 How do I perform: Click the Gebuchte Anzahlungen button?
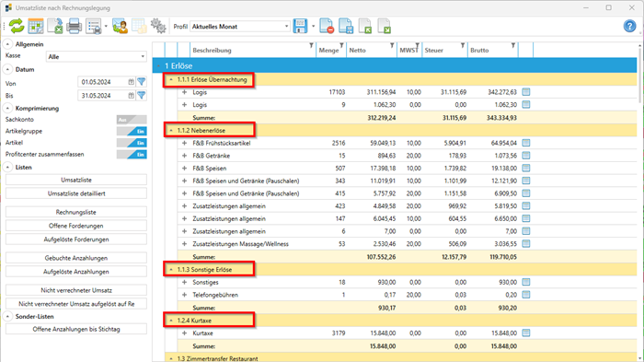click(x=76, y=258)
